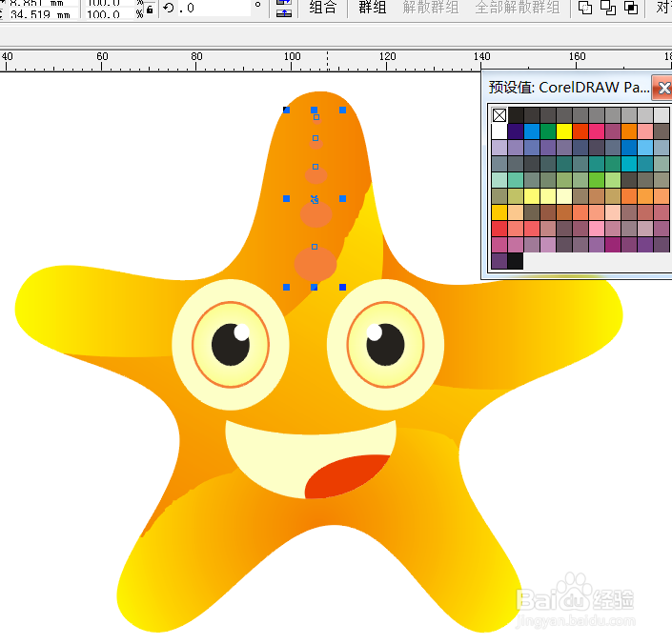The width and height of the screenshot is (672, 644).
Task: Select the weld shapes icon
Action: tap(585, 8)
